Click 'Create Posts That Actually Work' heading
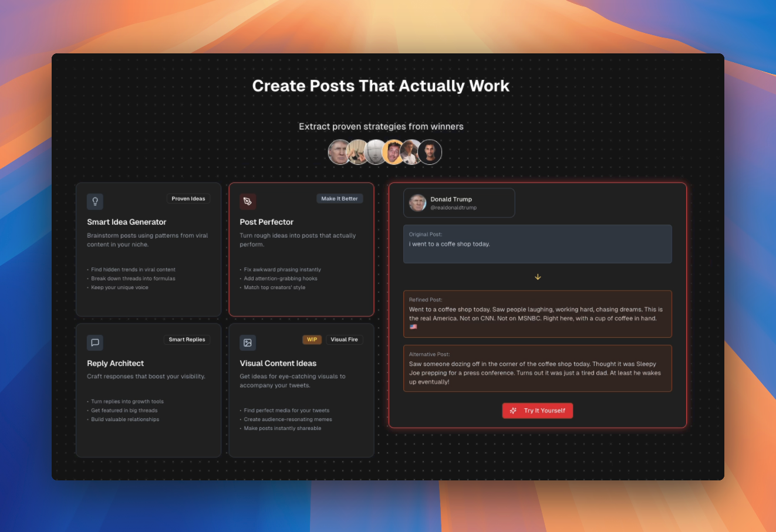This screenshot has height=532, width=776. pyautogui.click(x=381, y=86)
